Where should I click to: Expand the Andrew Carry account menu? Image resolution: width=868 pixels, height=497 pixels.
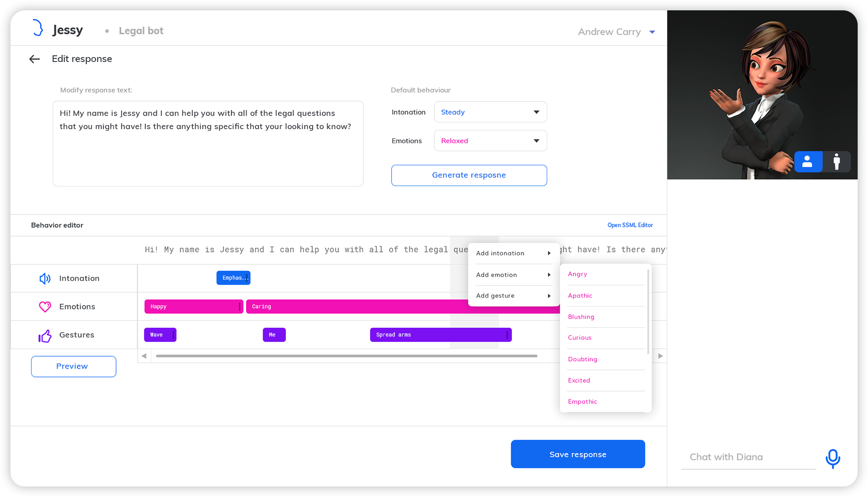(652, 32)
